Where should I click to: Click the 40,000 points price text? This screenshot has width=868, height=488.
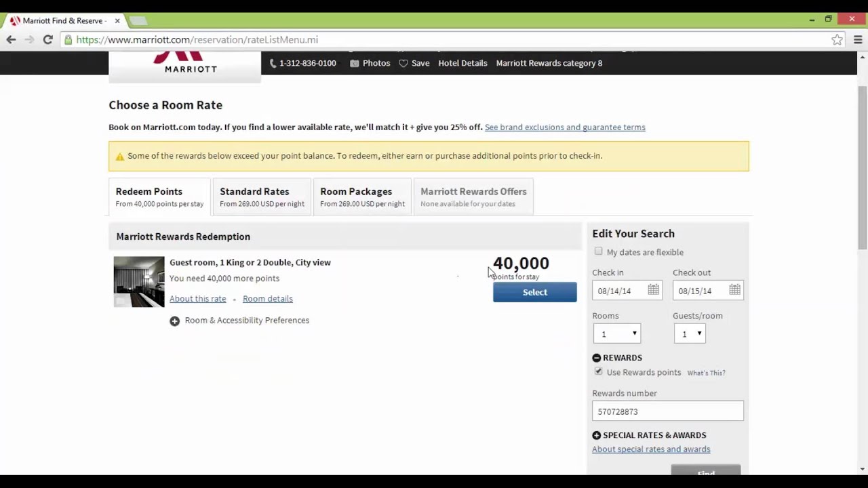point(521,263)
